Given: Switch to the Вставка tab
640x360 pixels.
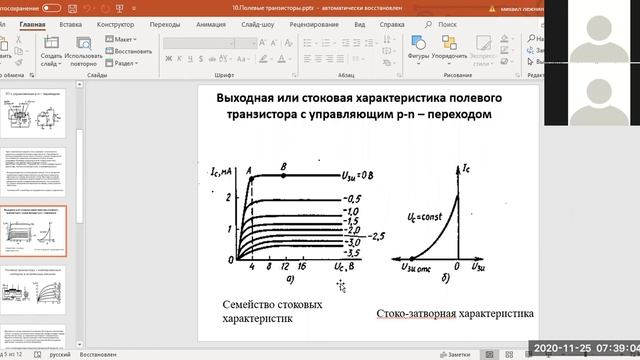Looking at the screenshot, I should [71, 24].
